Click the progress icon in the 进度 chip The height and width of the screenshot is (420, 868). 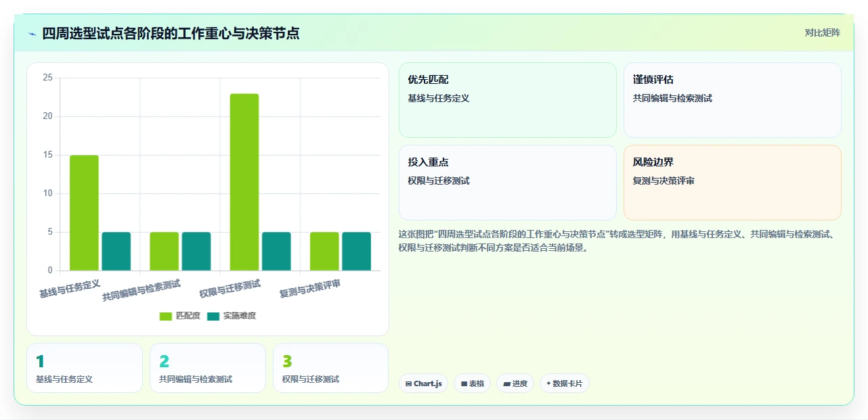click(506, 383)
